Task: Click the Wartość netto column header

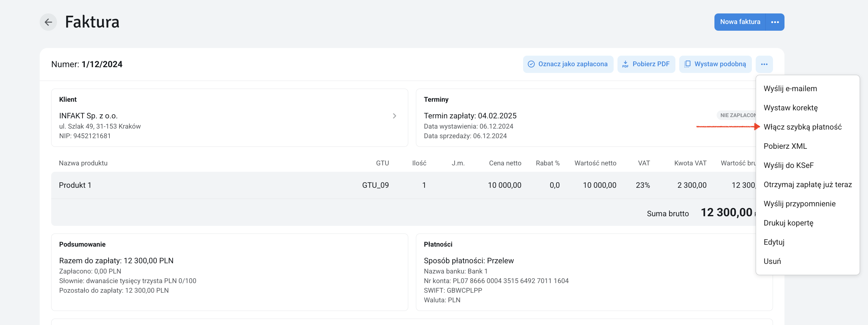Action: pyautogui.click(x=595, y=163)
